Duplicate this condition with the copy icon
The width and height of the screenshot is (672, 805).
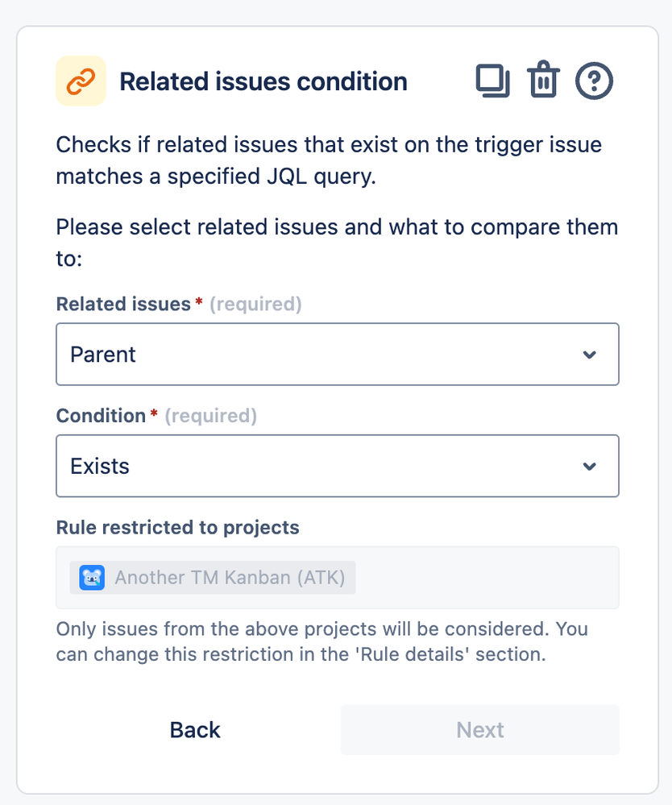(493, 81)
